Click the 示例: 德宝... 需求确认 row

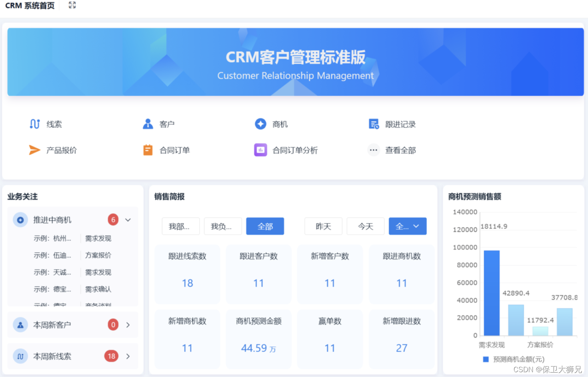click(x=73, y=289)
